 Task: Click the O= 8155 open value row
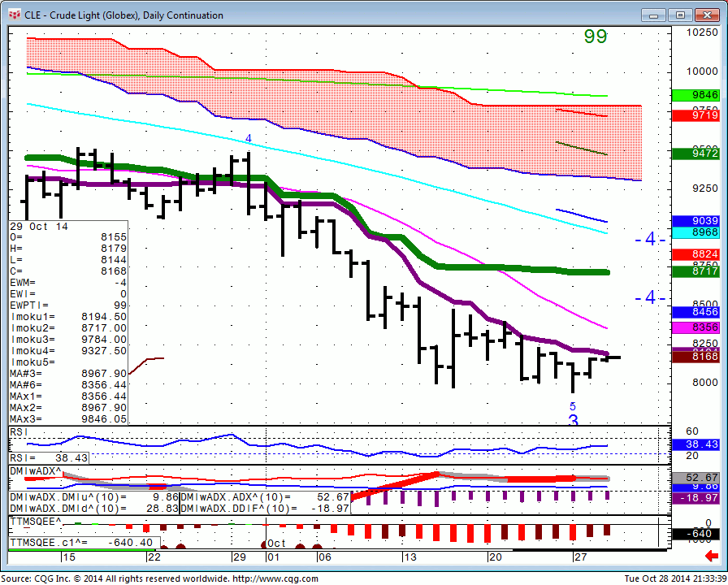click(68, 237)
